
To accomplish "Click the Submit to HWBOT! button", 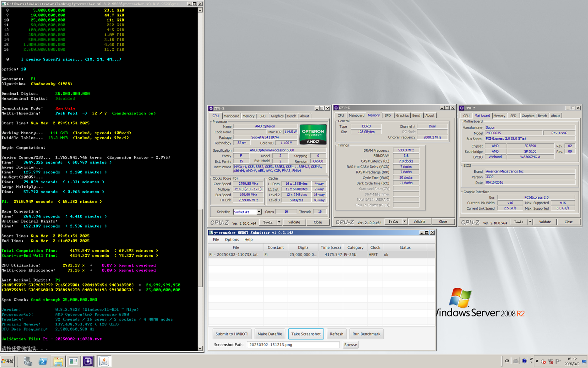I will [x=232, y=334].
